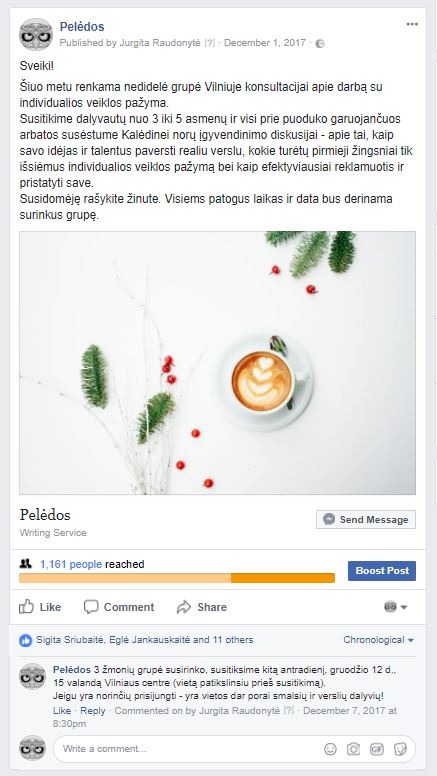
Task: Insert an emoji in the comment box
Action: (330, 749)
